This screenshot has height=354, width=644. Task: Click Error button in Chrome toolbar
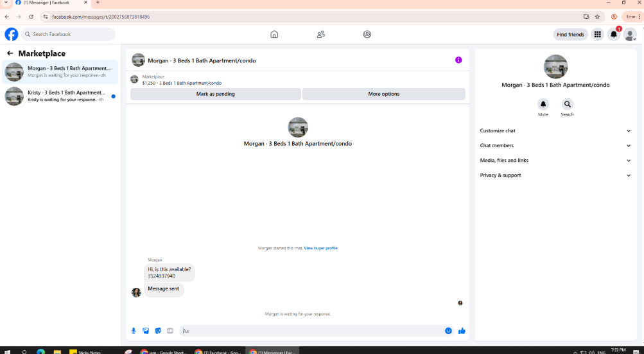pyautogui.click(x=632, y=17)
